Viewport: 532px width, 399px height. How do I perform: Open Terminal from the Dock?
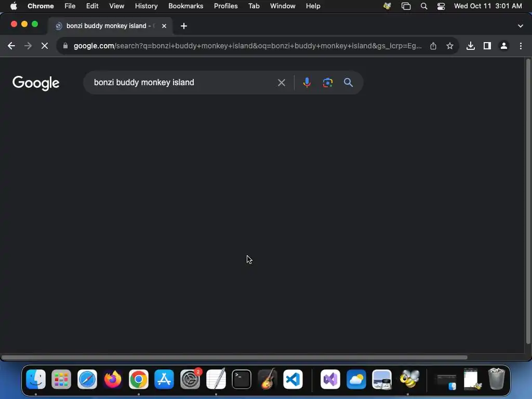click(242, 379)
